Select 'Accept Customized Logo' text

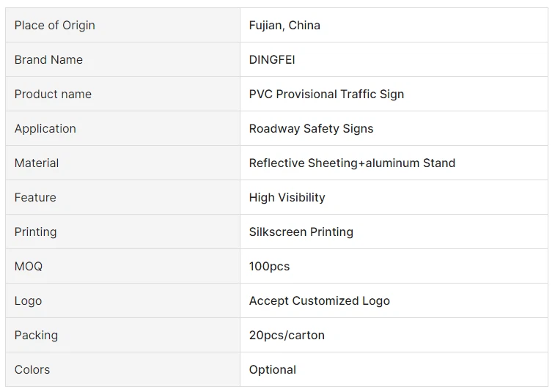click(319, 301)
